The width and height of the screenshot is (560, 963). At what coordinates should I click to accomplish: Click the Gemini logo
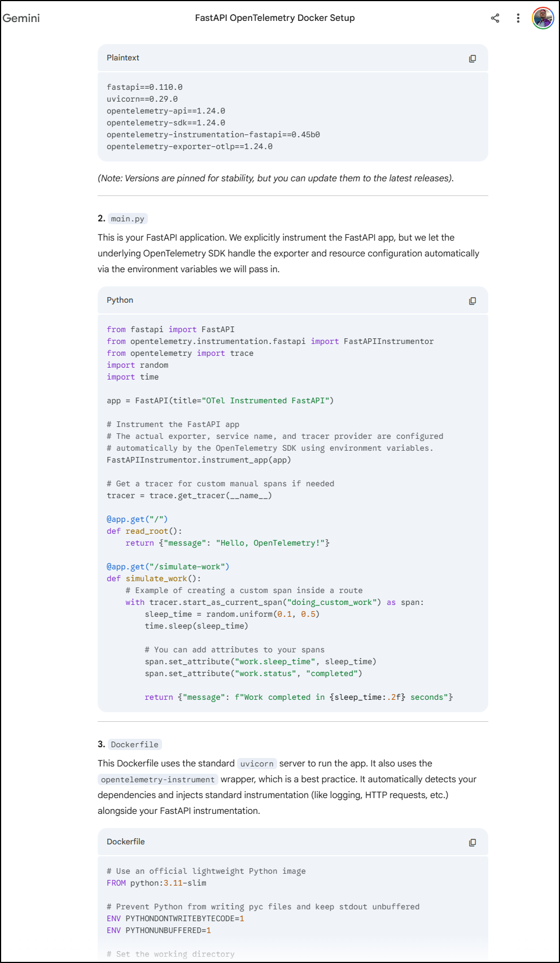click(x=21, y=18)
